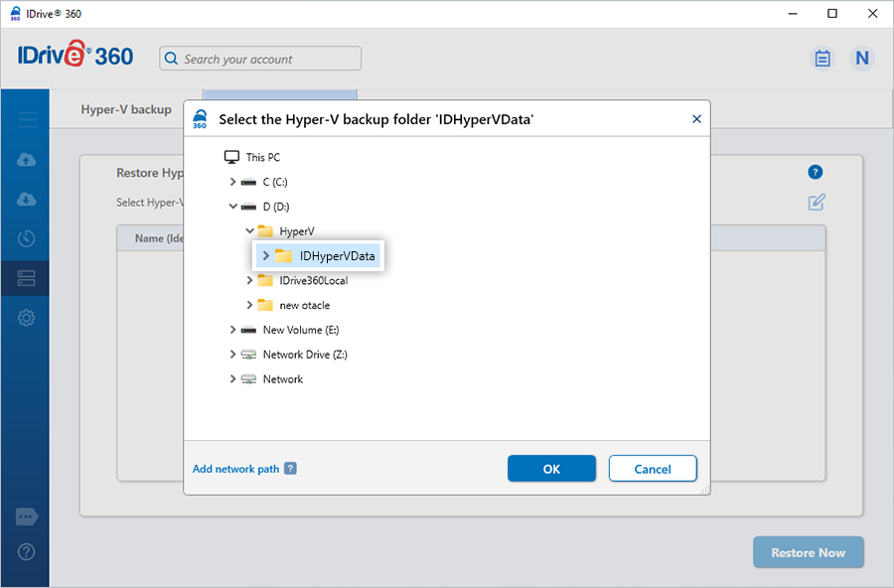Image resolution: width=894 pixels, height=588 pixels.
Task: Select the cloud restore download icon
Action: click(x=27, y=200)
